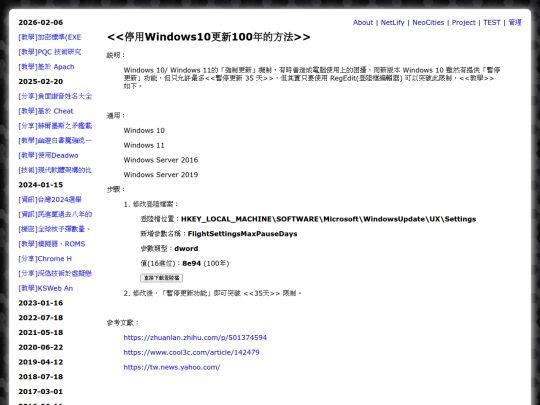Screen dimensions: 540x405
Task: Click the Windows 11 list entry
Action: tap(144, 145)
